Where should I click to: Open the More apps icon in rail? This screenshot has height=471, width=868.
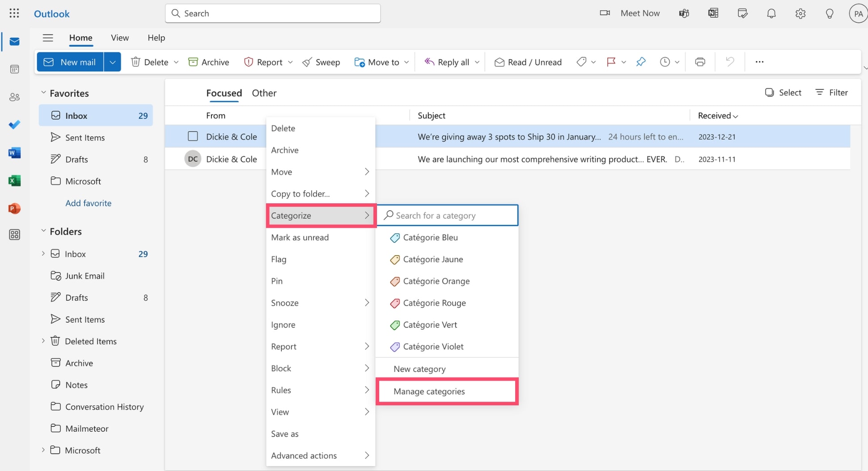pos(14,235)
